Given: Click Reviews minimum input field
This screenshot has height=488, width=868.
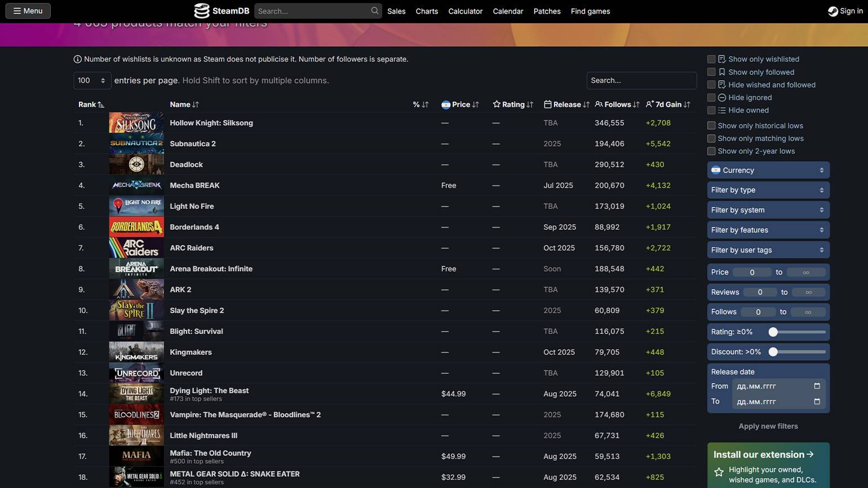Looking at the screenshot, I should click(760, 292).
